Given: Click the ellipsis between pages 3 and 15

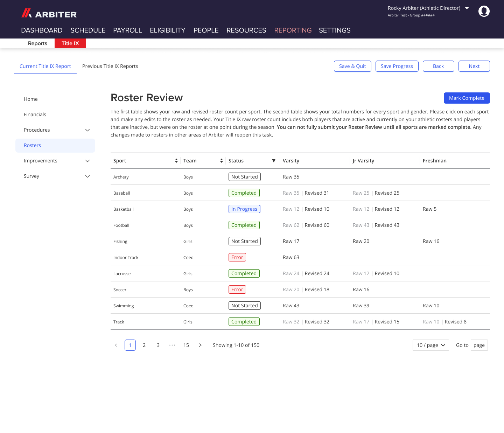Looking at the screenshot, I should click(172, 345).
